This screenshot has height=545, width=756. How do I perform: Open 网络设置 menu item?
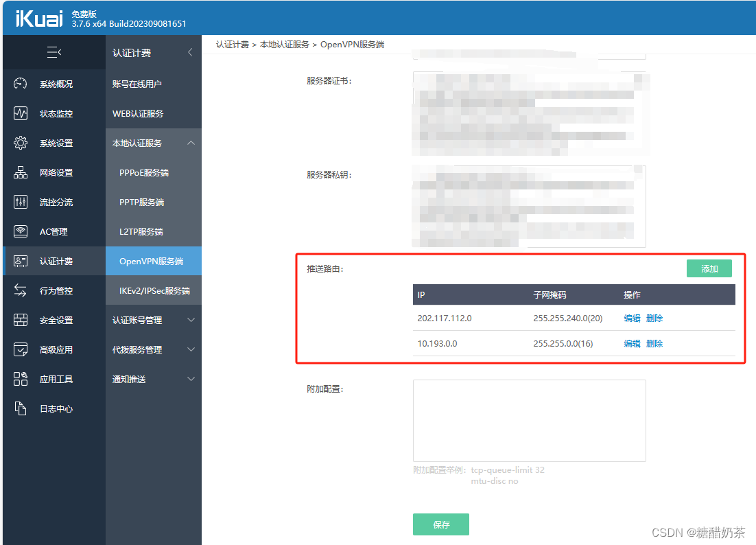[x=56, y=172]
